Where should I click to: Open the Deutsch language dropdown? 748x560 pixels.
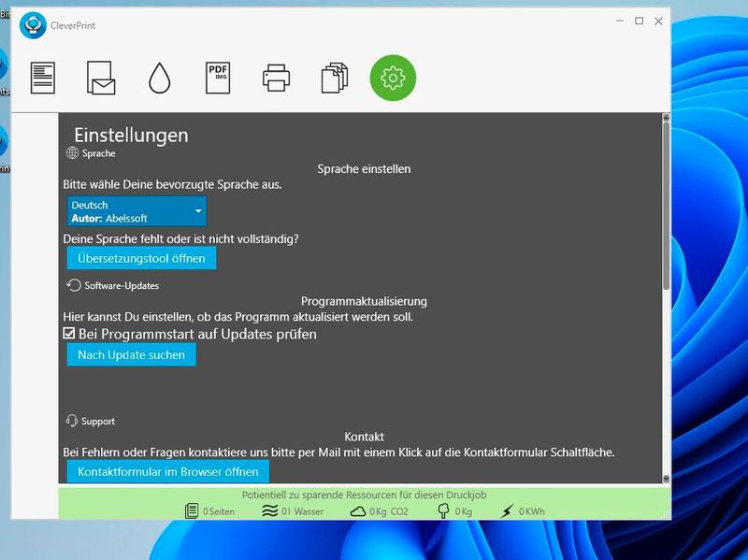coord(137,211)
